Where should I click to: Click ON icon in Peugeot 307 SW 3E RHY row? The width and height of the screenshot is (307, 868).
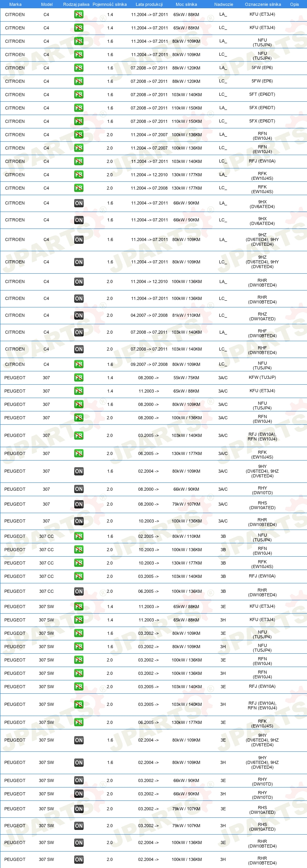coord(79,781)
